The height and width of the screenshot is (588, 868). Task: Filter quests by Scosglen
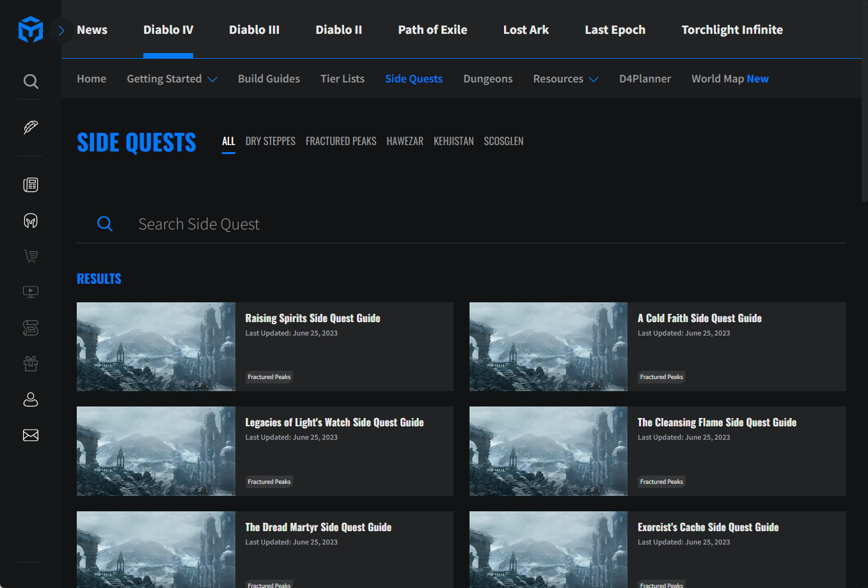tap(503, 141)
